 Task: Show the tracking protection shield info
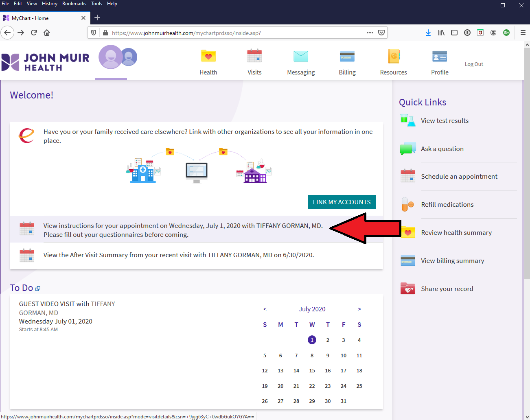pyautogui.click(x=94, y=33)
